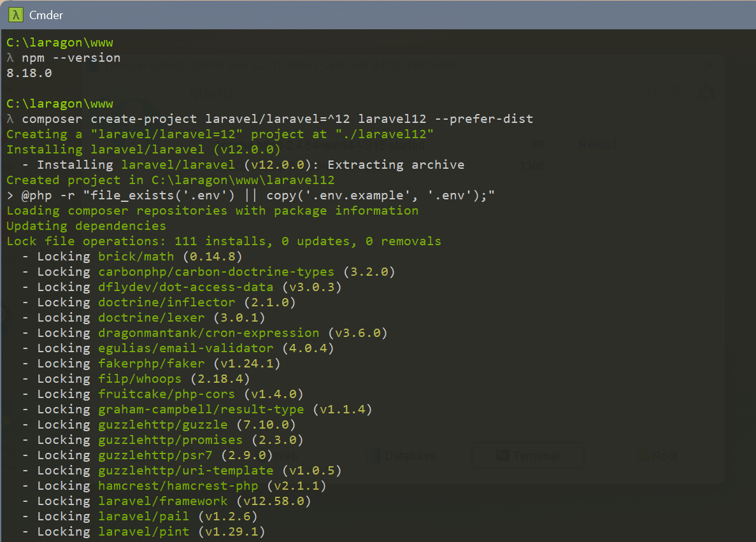The height and width of the screenshot is (542, 756).
Task: Click the second 'C:\laragon\www' prompt path
Action: pyautogui.click(x=60, y=104)
